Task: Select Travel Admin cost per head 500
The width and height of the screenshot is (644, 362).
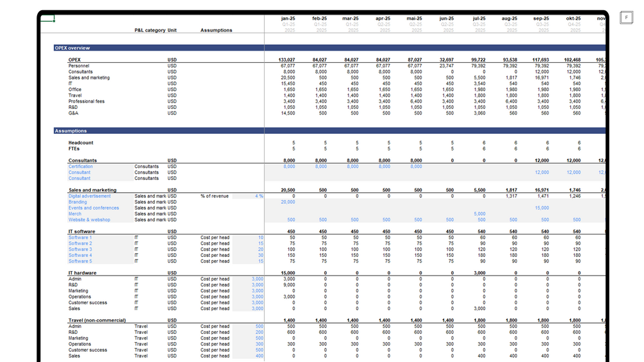Action: [260, 326]
